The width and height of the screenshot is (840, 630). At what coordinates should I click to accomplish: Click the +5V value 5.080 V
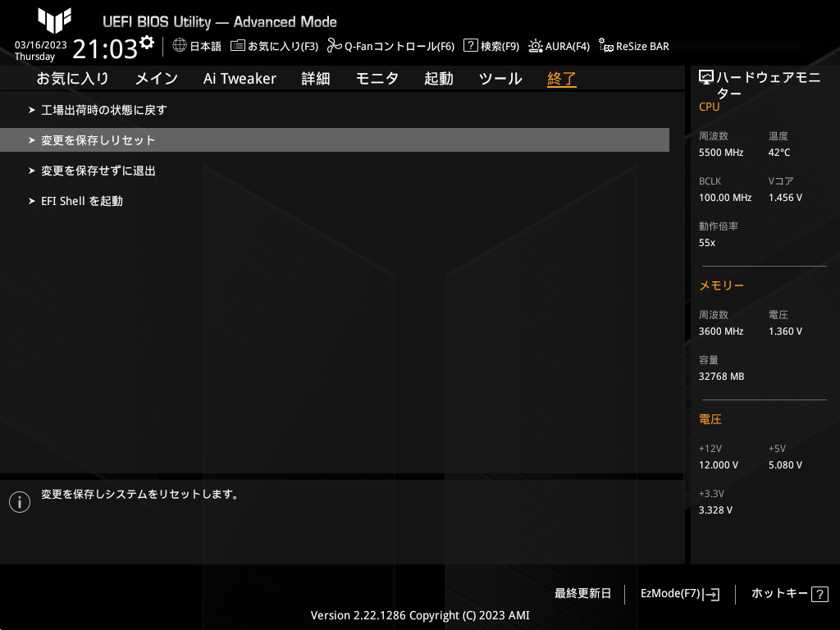click(x=785, y=465)
